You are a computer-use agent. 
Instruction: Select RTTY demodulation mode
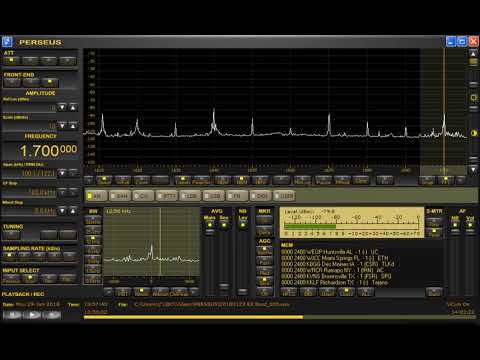tap(167, 196)
